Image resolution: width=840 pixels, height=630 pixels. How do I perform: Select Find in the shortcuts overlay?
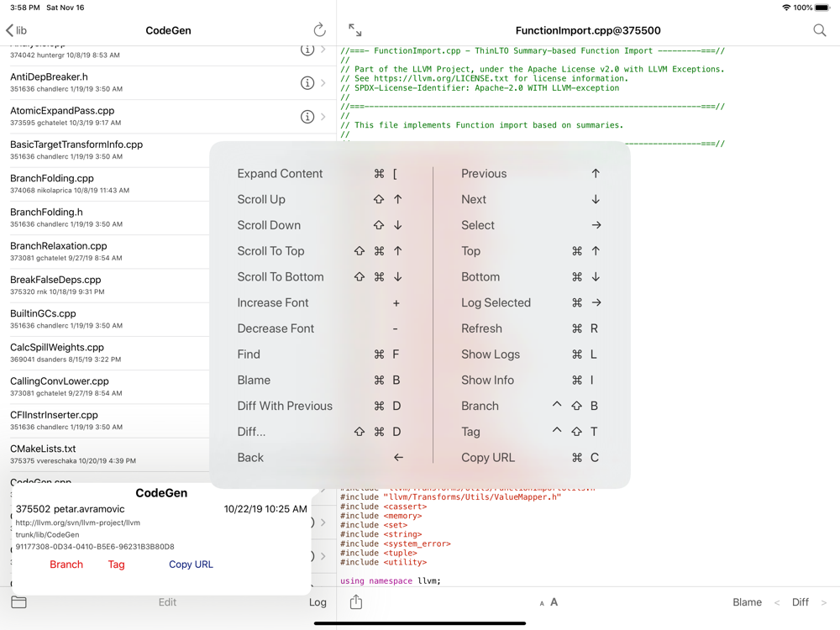click(319, 354)
